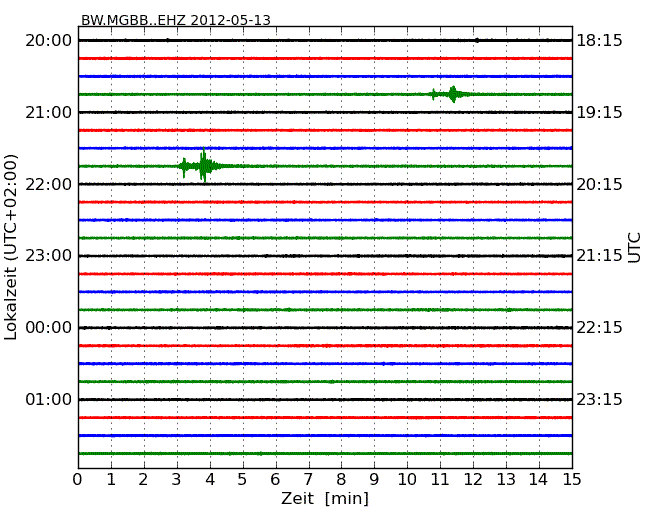Click the large green seismic event near minute 4
Viewport: 650px width, 520px height.
(x=201, y=166)
